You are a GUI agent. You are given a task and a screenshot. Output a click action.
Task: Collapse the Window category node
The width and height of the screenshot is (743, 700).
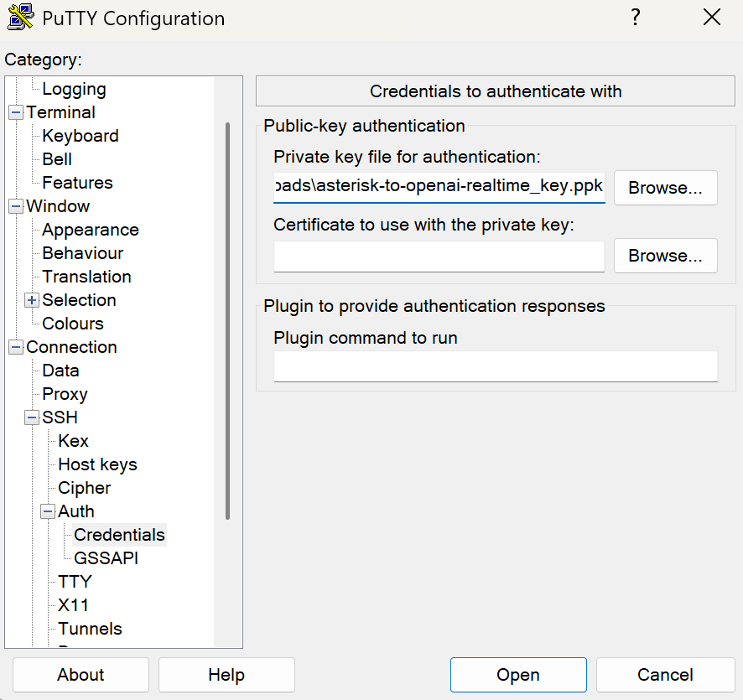click(x=16, y=206)
